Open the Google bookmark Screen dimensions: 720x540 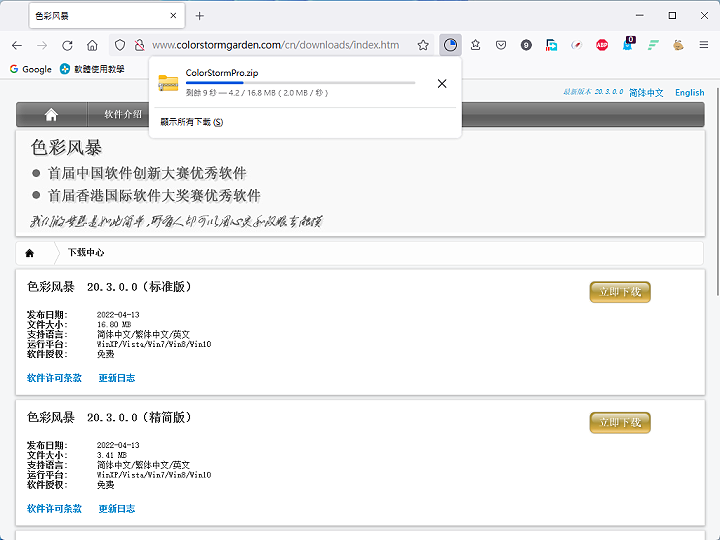[31, 69]
